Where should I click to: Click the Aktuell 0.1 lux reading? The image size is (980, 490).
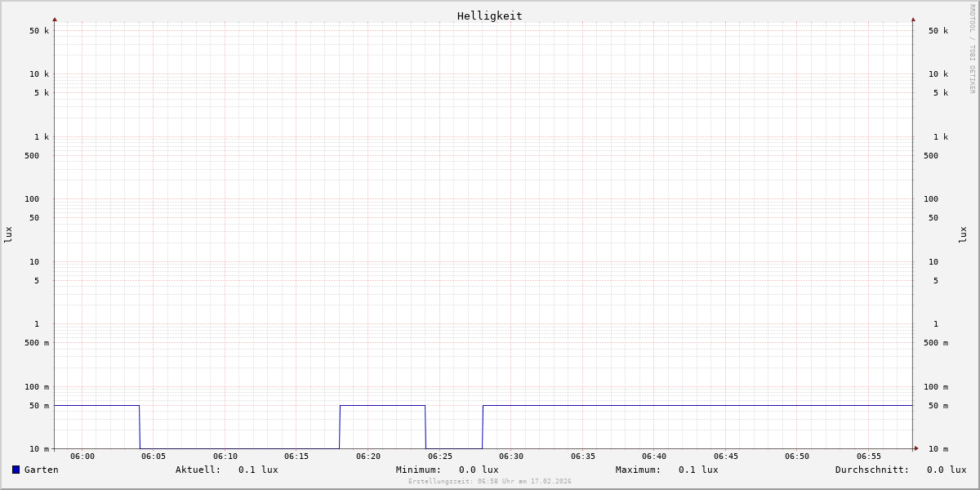[x=258, y=470]
